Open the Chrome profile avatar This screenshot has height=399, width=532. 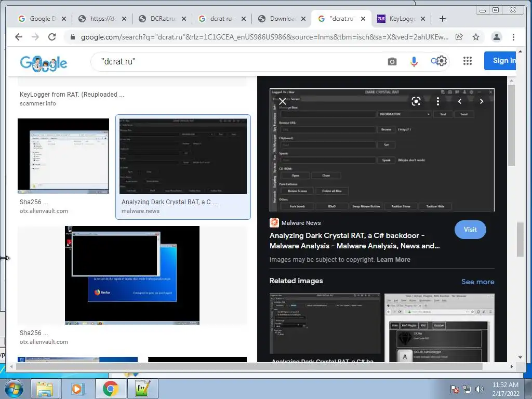click(496, 37)
